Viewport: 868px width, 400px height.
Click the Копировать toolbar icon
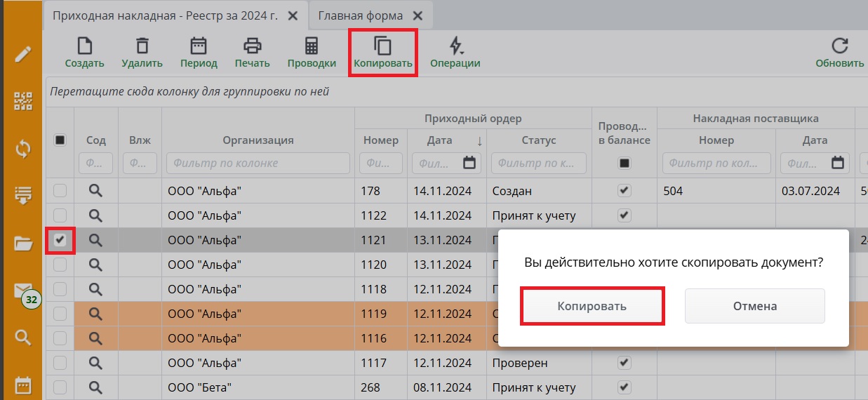pyautogui.click(x=382, y=47)
